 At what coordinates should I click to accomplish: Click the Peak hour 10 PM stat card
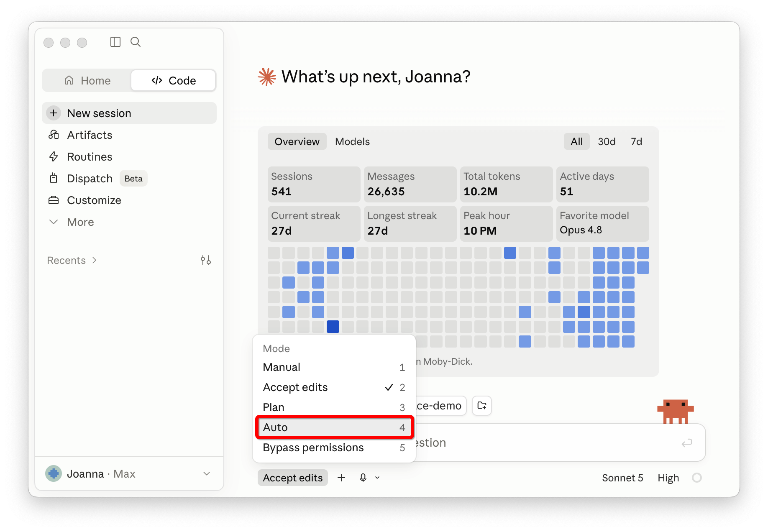[506, 223]
